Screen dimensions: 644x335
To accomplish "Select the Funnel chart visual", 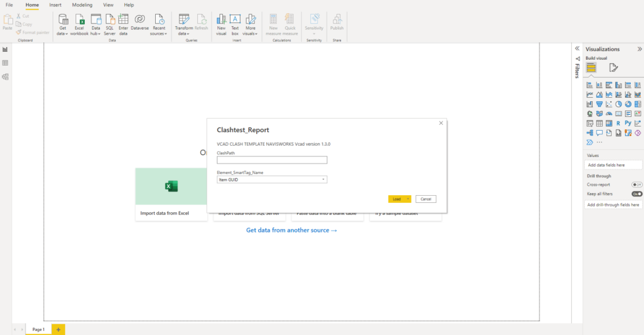I will tap(599, 104).
